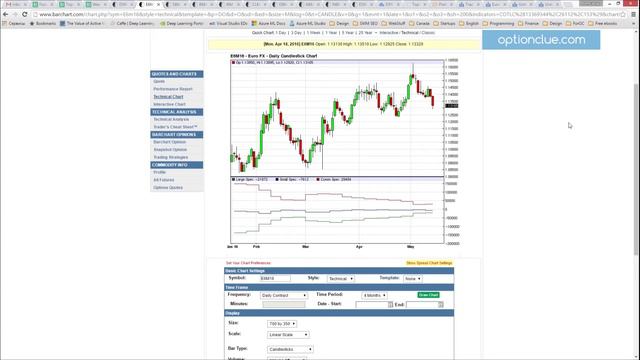This screenshot has height=360, width=640.
Task: Open the Canada bookmarks folder
Action: pyautogui.click(x=419, y=24)
